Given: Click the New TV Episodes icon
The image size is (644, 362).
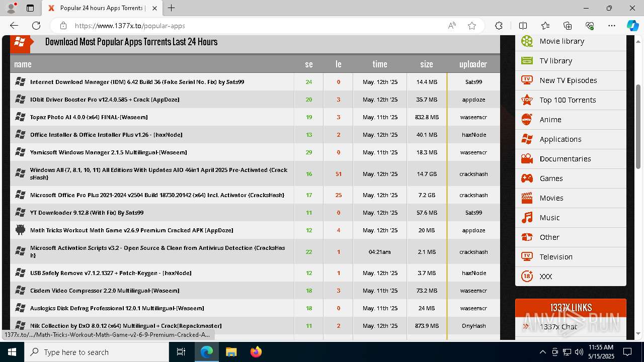Looking at the screenshot, I should [527, 80].
